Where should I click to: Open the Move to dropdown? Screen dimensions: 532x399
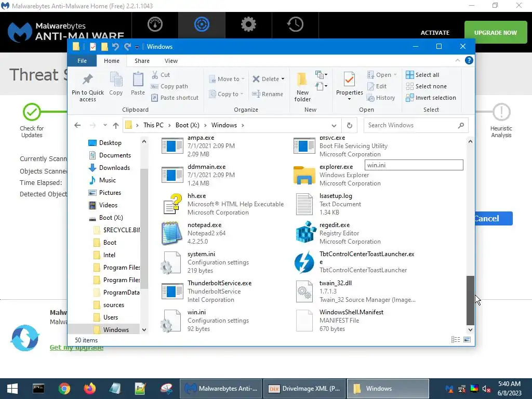click(x=227, y=79)
